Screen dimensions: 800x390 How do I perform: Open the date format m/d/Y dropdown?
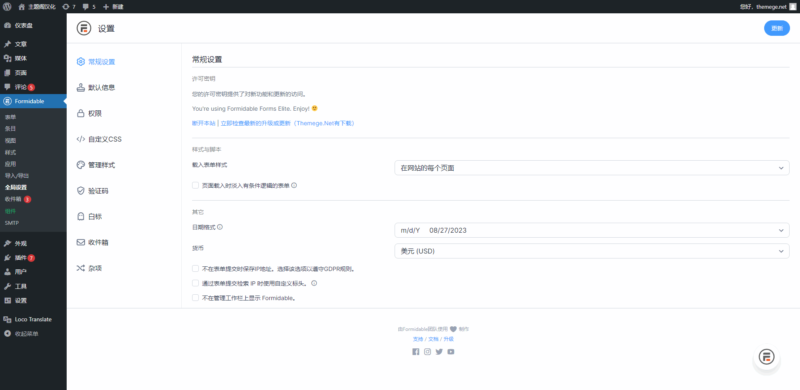pos(592,230)
